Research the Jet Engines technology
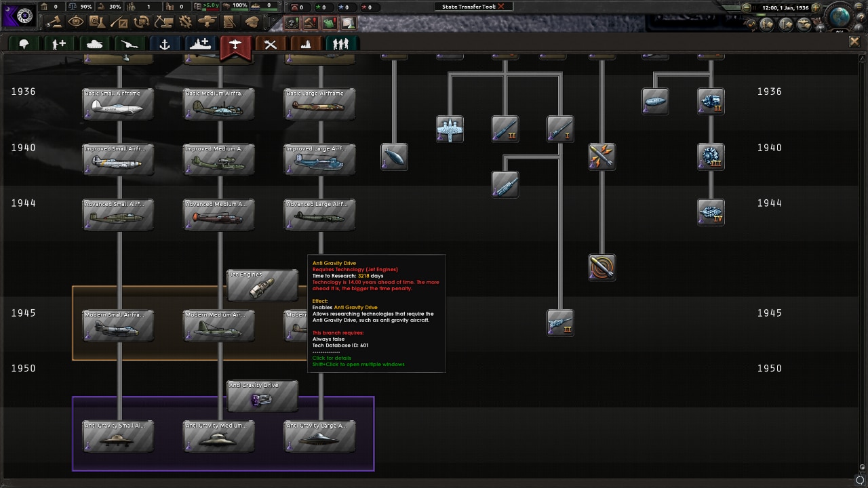 click(x=262, y=285)
